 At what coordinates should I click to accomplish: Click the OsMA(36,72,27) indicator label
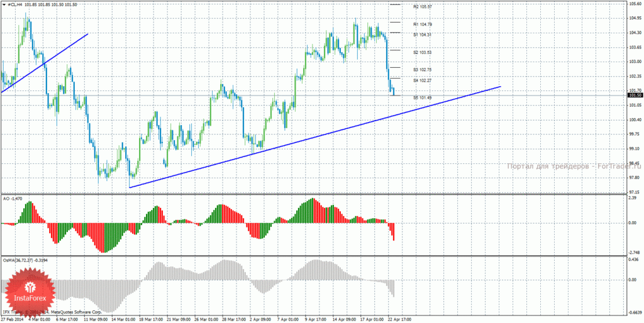click(x=23, y=260)
